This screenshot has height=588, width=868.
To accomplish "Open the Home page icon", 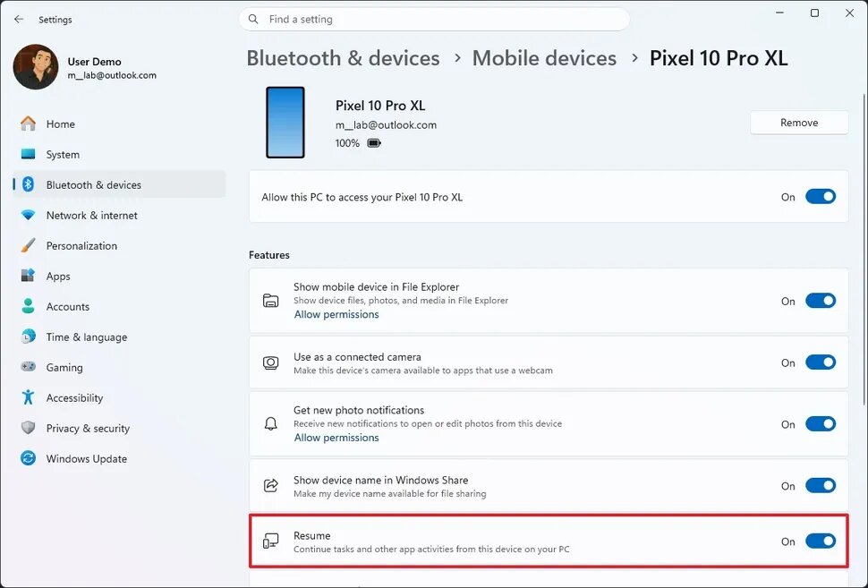I will pos(28,124).
